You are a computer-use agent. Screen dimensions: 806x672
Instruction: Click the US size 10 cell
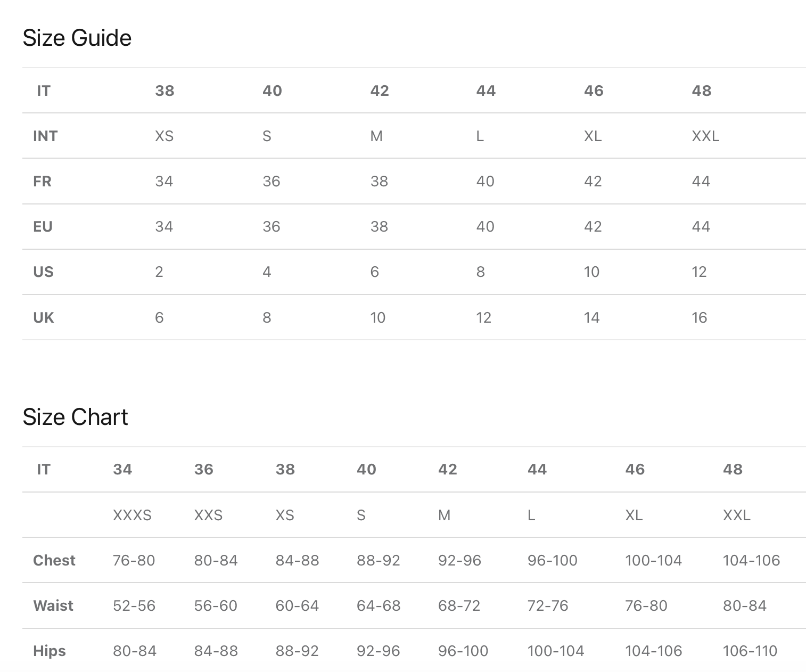pos(591,272)
